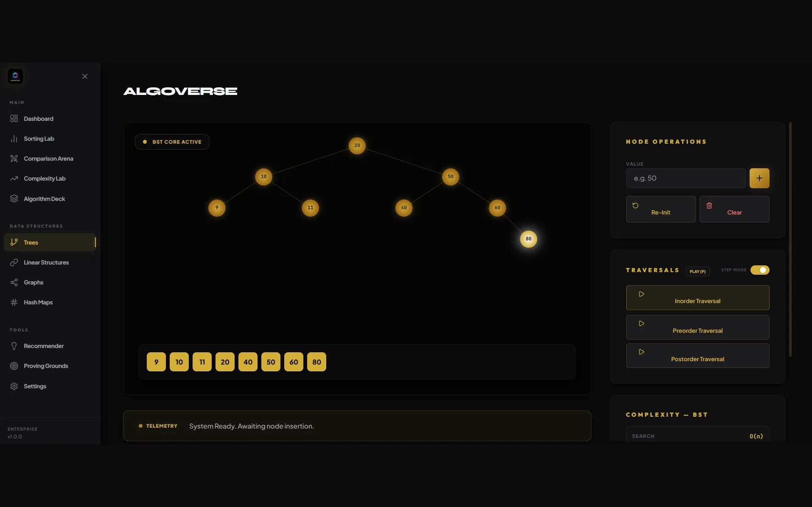The width and height of the screenshot is (812, 507).
Task: Start the Inorder Traversal
Action: (697, 298)
